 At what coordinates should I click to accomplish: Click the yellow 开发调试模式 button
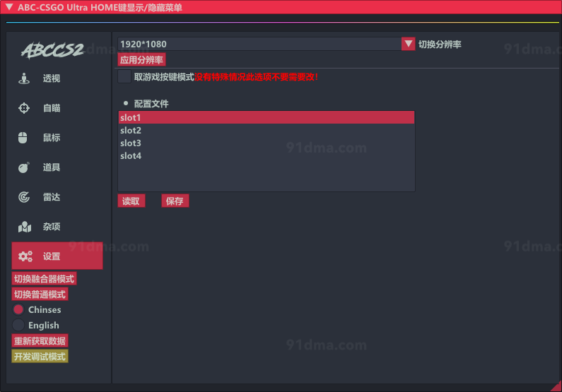40,356
